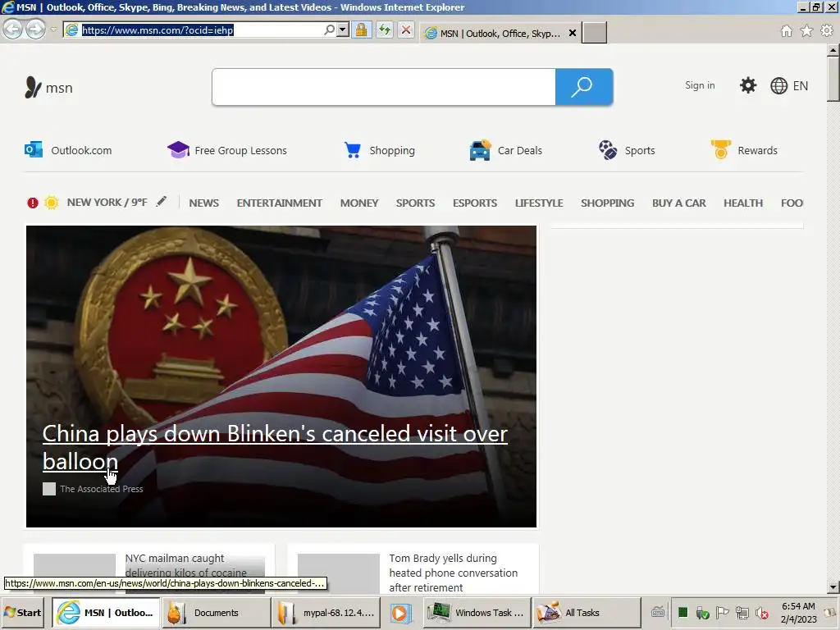Click the red weather alert icon

coord(33,203)
